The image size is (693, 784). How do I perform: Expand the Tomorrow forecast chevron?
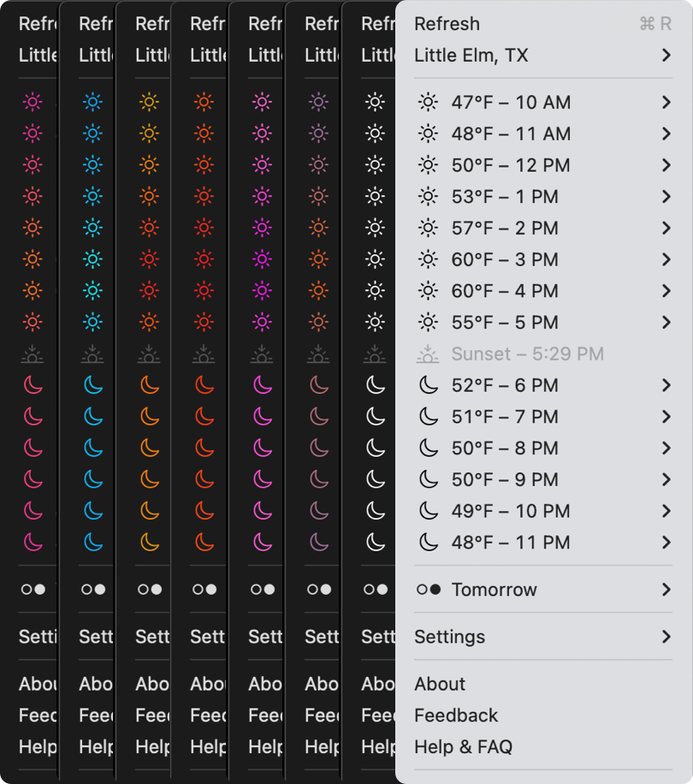click(x=666, y=590)
